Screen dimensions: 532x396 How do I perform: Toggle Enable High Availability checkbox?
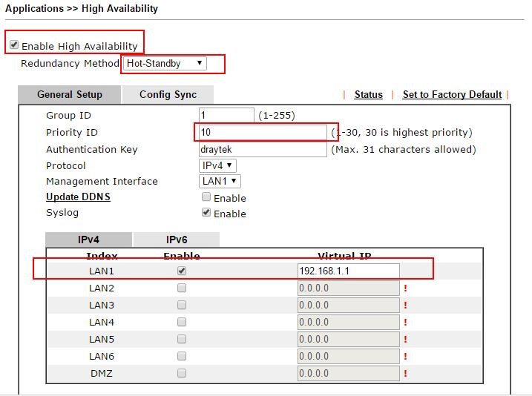click(x=14, y=45)
